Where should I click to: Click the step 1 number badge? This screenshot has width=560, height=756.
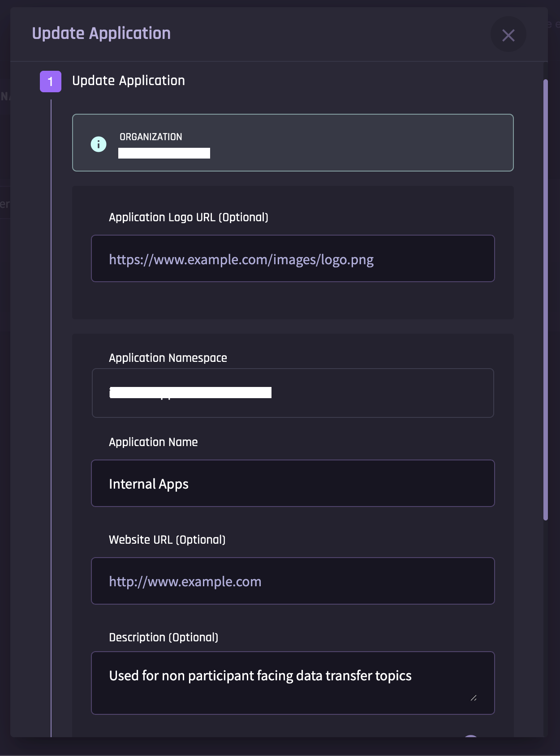click(51, 82)
